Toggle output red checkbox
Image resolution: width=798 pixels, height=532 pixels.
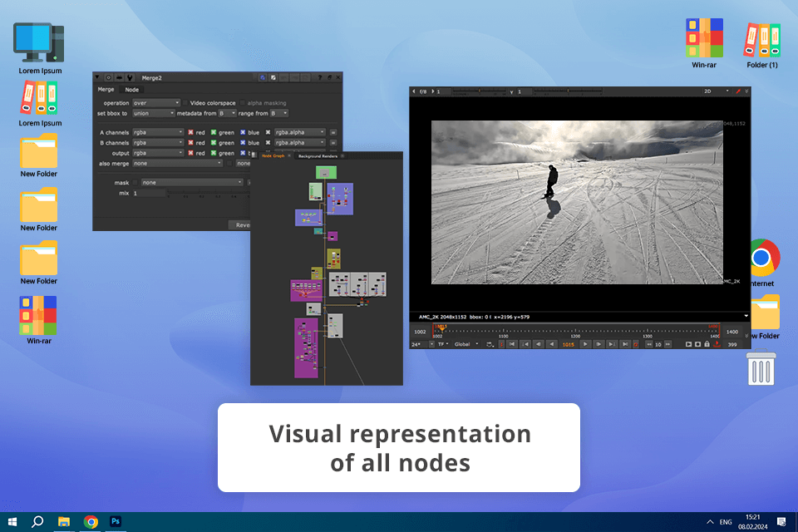[x=190, y=153]
